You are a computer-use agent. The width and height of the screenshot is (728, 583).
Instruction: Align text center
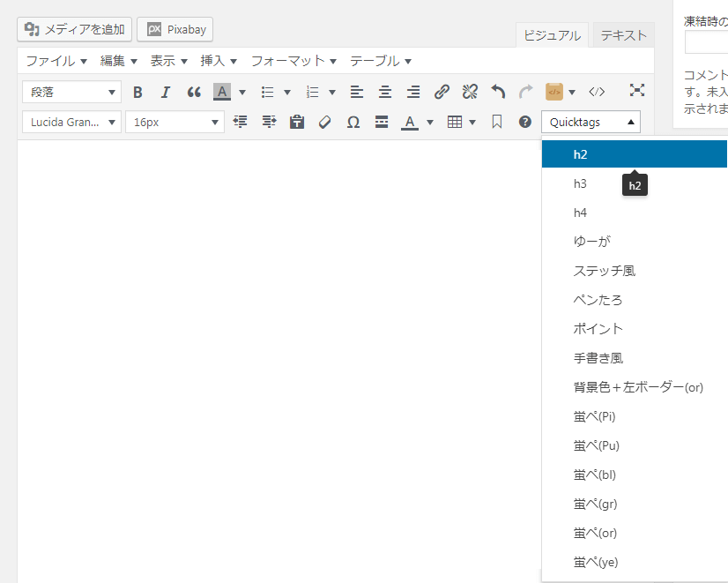[385, 92]
